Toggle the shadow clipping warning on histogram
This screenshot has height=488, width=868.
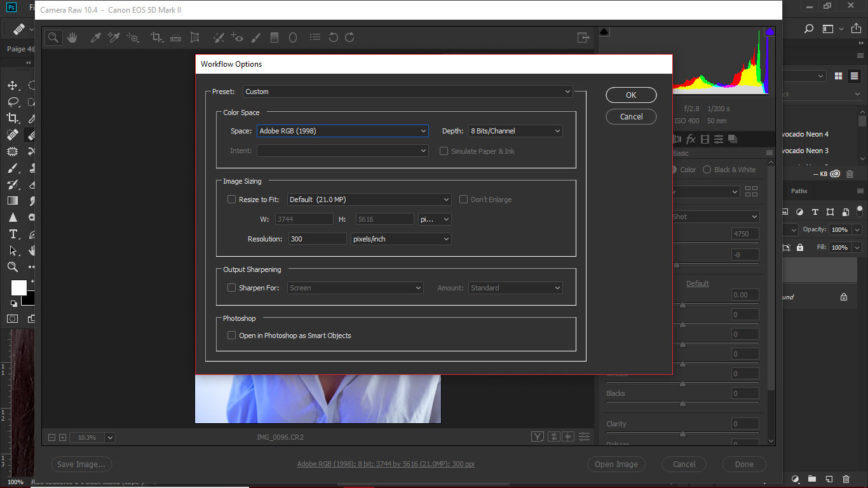click(604, 31)
